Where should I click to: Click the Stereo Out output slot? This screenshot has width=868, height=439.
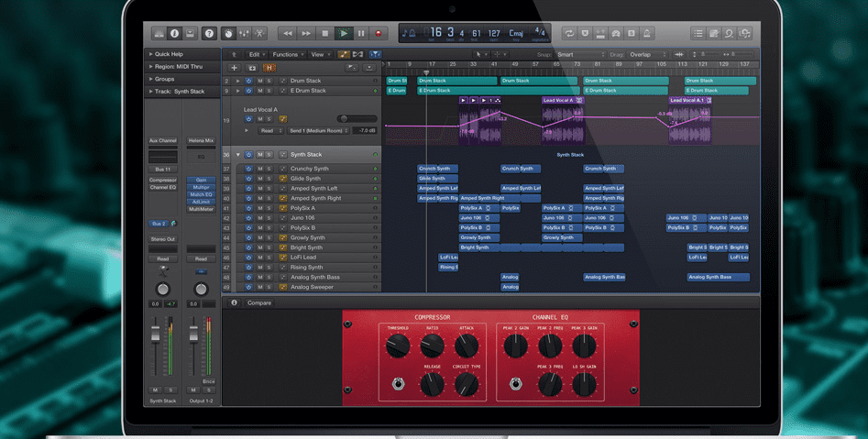(x=163, y=239)
